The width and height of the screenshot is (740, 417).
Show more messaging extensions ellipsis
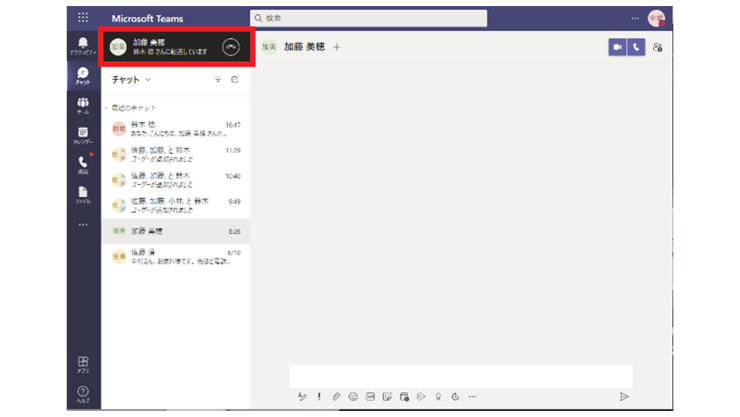(x=472, y=397)
